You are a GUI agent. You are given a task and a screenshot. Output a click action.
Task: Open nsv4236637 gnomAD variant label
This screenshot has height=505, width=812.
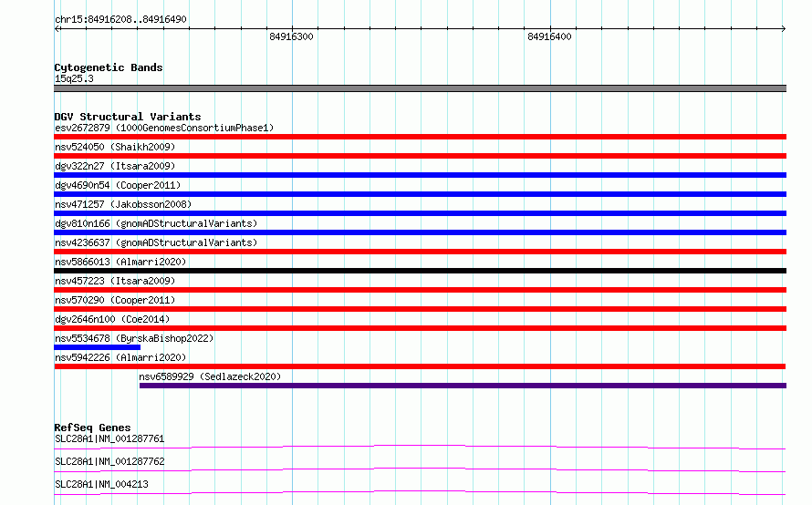point(156,242)
